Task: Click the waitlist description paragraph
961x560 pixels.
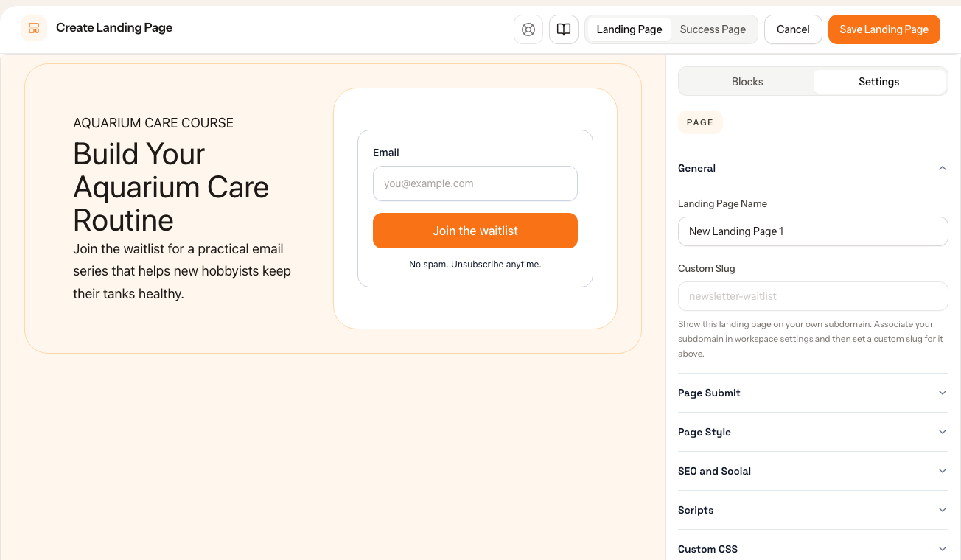Action: 183,271
